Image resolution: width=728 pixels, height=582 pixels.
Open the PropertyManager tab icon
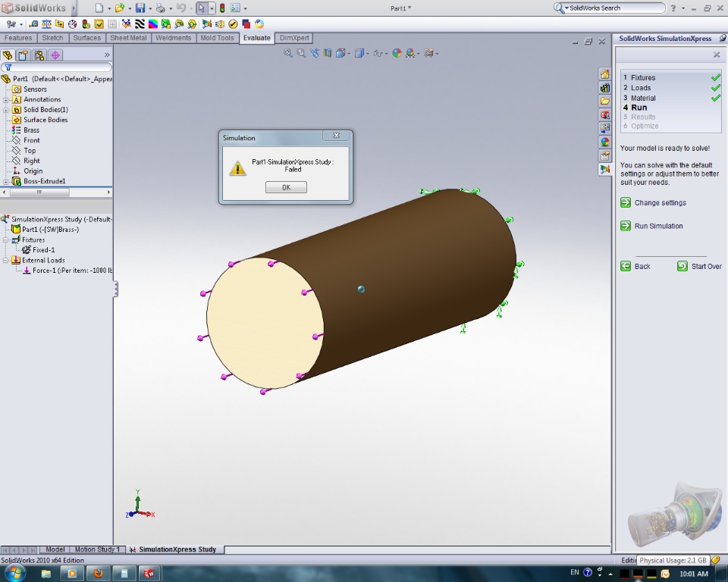pos(24,55)
